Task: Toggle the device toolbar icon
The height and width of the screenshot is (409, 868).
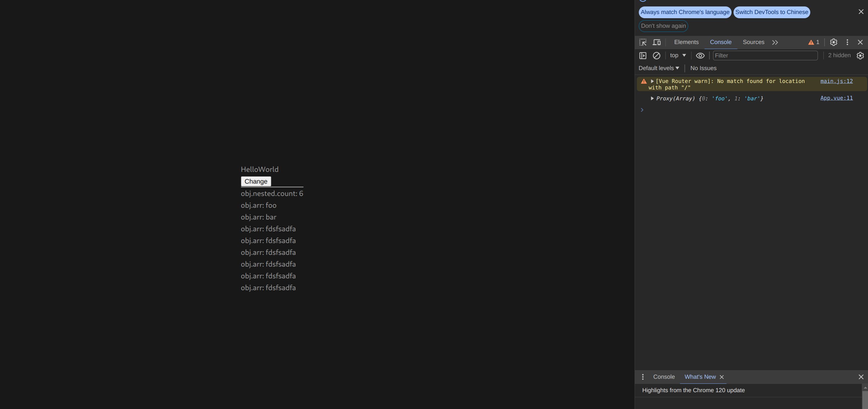Action: pos(656,42)
